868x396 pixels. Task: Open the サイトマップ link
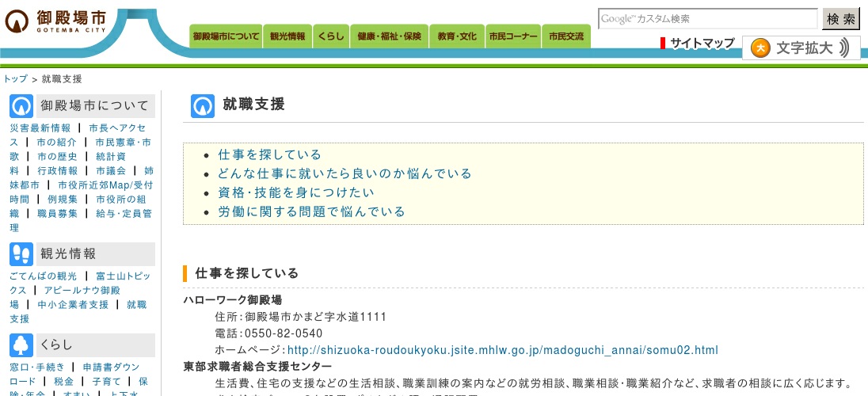(x=702, y=44)
